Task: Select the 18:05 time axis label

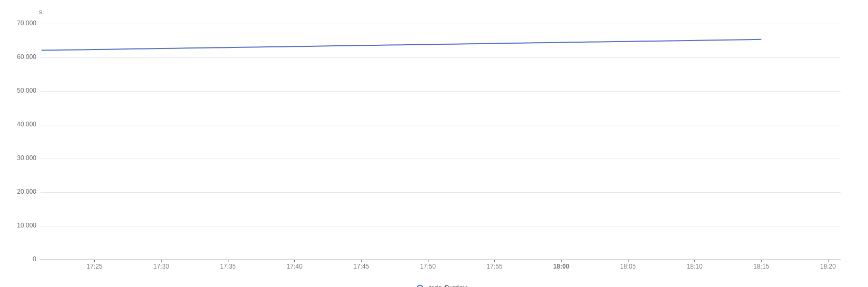Action: coord(628,266)
